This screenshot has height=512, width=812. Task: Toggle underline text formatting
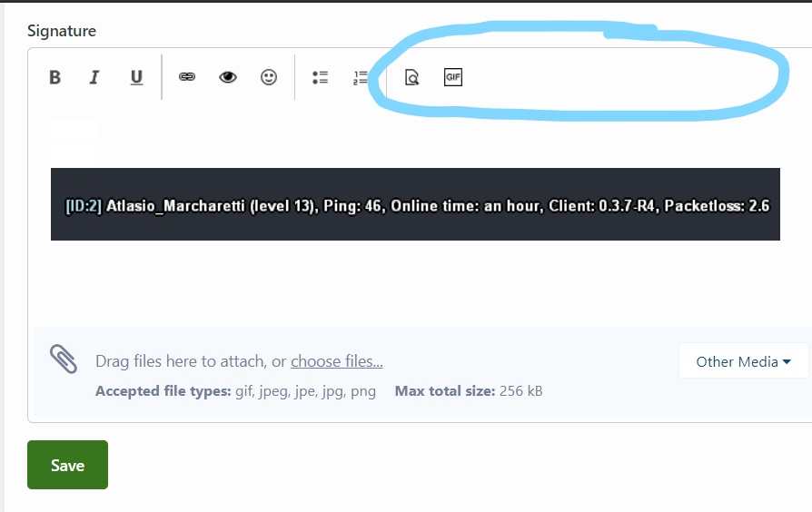point(136,77)
